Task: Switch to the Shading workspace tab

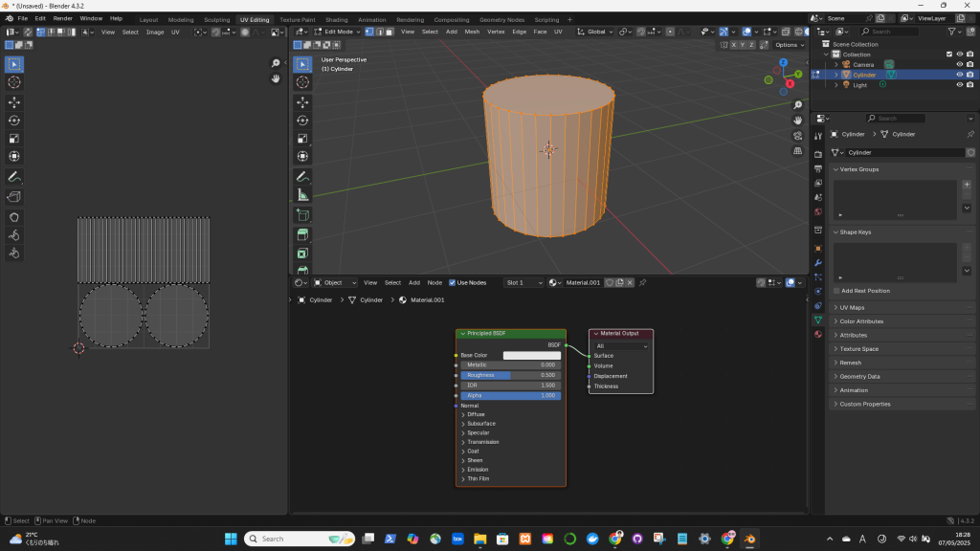Action: [336, 19]
